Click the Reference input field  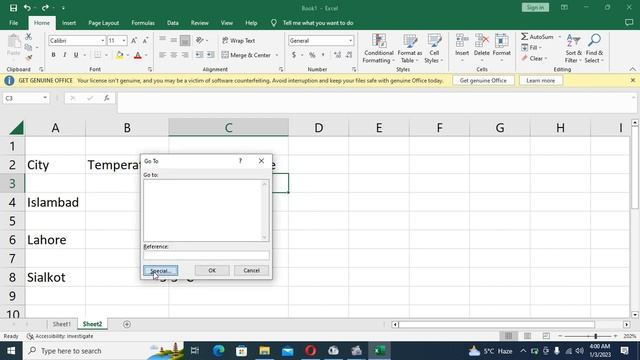point(206,256)
